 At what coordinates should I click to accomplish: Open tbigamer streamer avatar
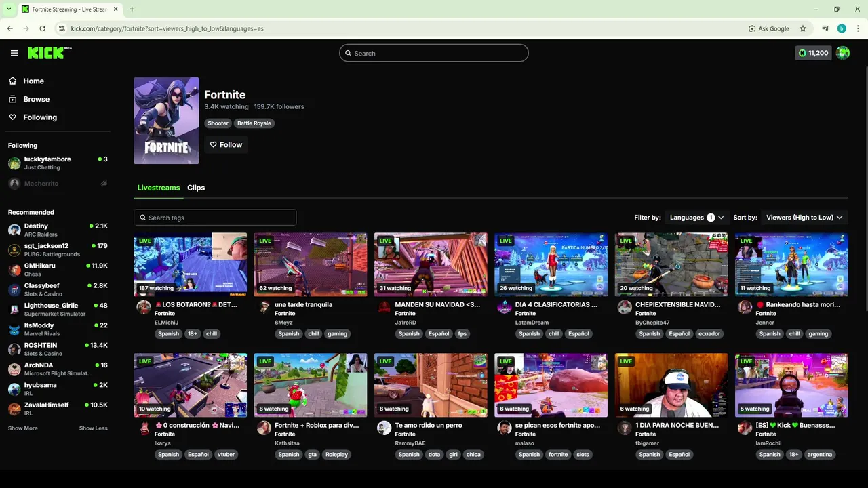click(x=625, y=428)
